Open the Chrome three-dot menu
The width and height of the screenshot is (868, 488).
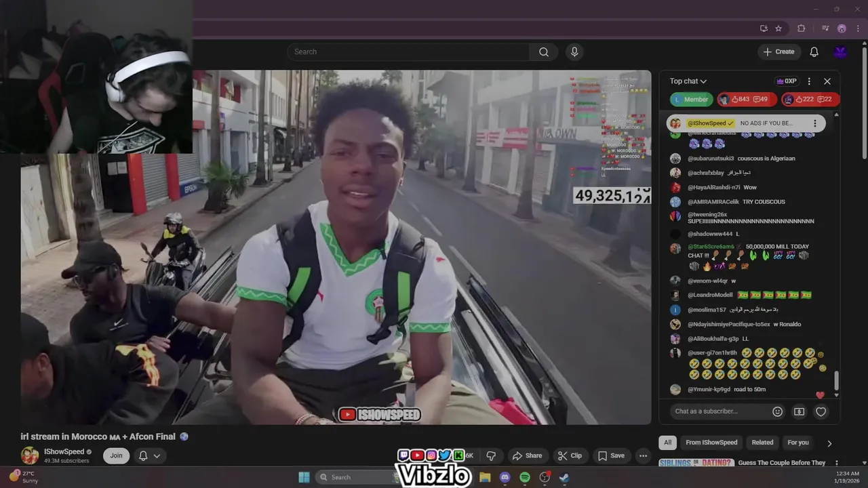(x=858, y=28)
